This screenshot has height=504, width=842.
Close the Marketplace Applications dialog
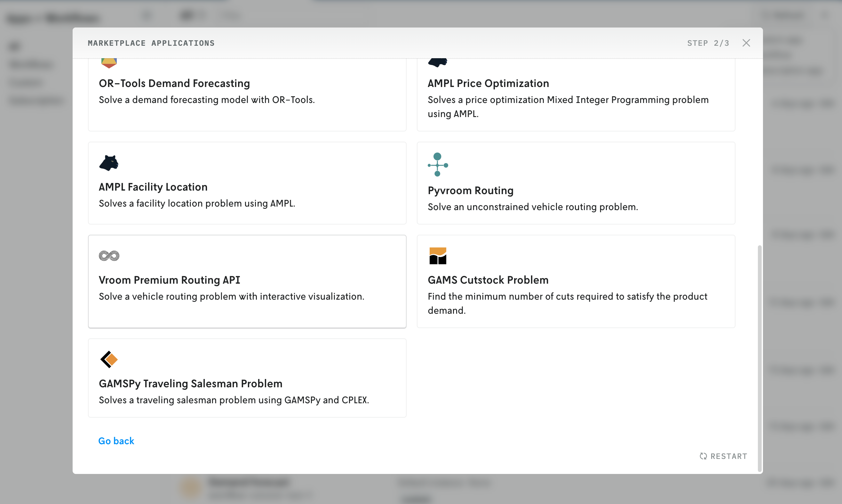pyautogui.click(x=746, y=43)
